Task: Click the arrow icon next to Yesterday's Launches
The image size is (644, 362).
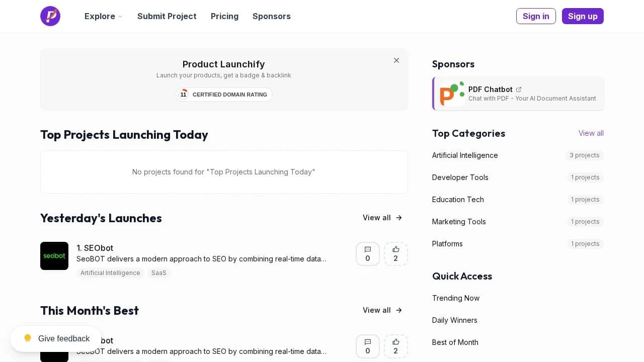Action: pyautogui.click(x=398, y=218)
